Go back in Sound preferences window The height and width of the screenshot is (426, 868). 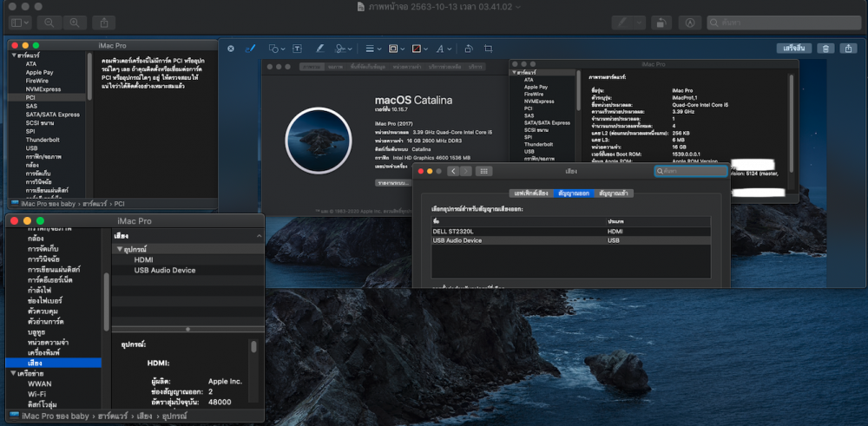453,172
